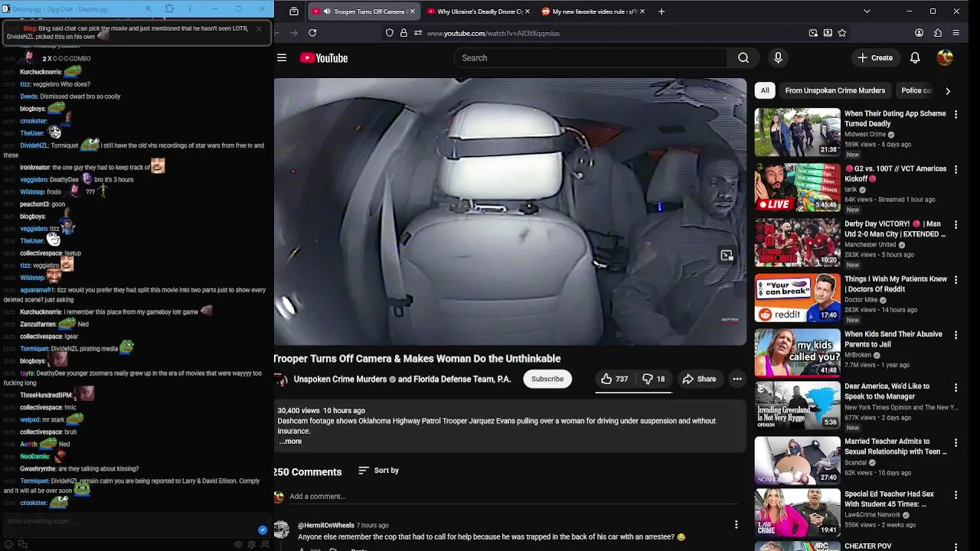This screenshot has height=551, width=980.
Task: Like the video with thumbs up
Action: tap(614, 379)
